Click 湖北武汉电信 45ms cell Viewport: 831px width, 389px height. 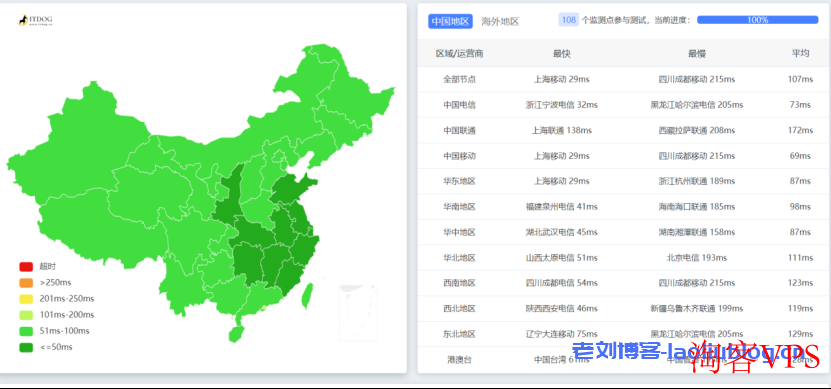click(x=562, y=232)
